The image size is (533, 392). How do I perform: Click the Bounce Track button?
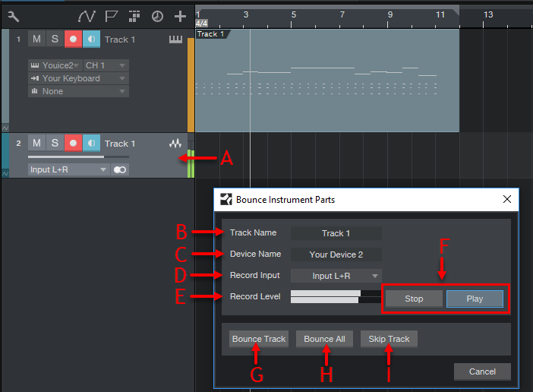259,339
